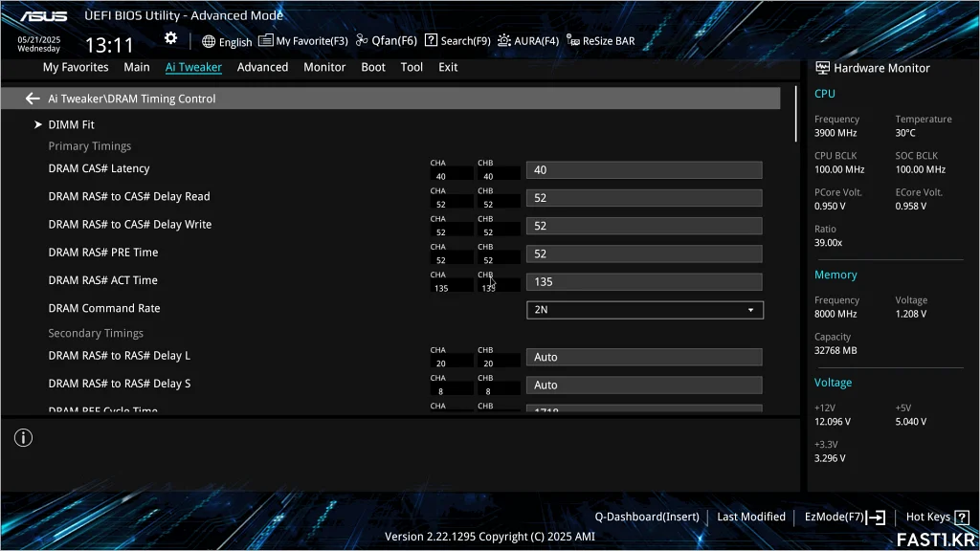The height and width of the screenshot is (551, 980).
Task: Open the Exit tab
Action: [448, 67]
